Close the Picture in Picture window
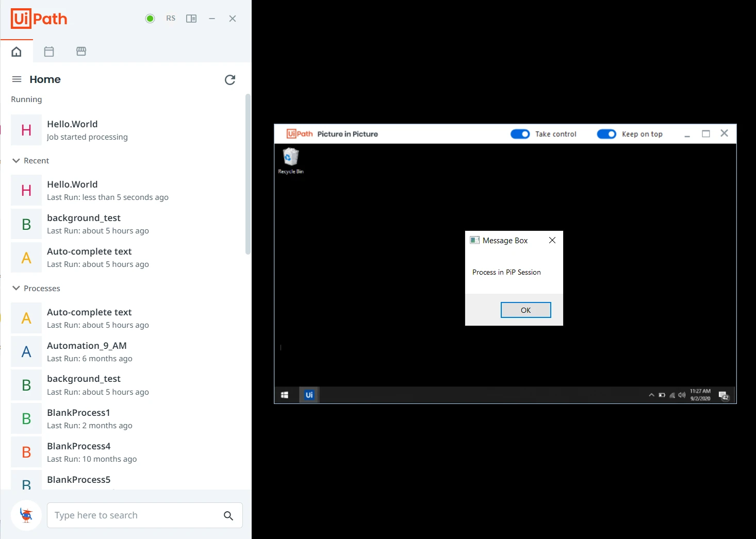Viewport: 756px width, 539px height. [x=725, y=133]
